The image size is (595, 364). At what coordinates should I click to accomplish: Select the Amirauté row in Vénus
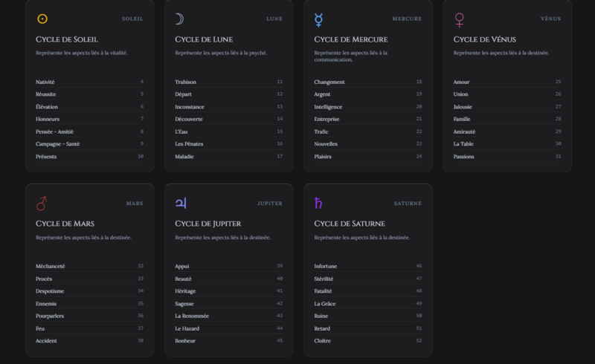(506, 131)
